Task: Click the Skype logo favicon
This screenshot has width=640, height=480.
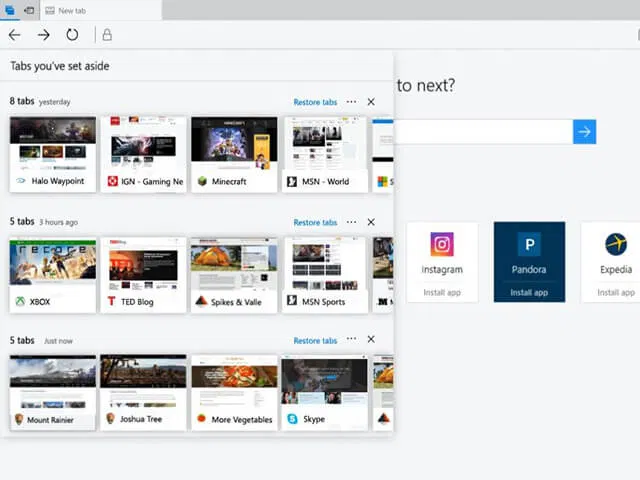Action: click(x=292, y=419)
